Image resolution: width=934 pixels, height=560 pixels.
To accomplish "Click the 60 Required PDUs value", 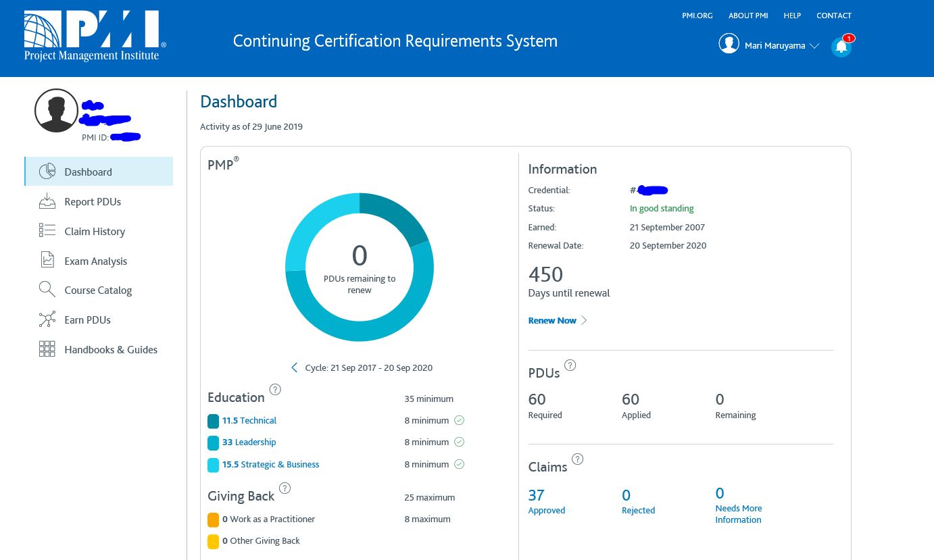I will coord(537,399).
